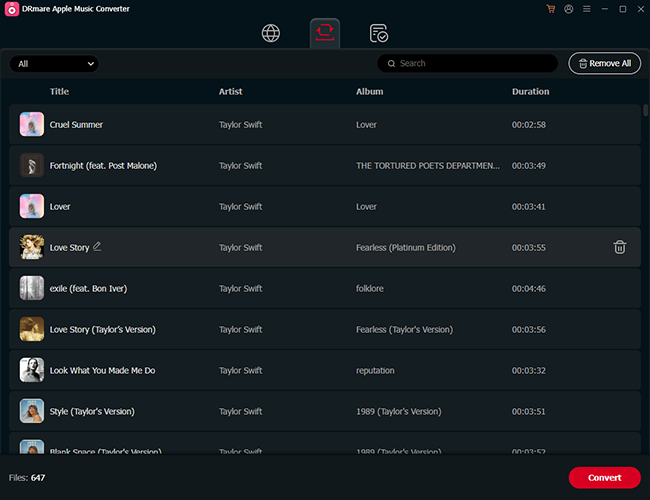This screenshot has width=650, height=500.
Task: Maximize the DRmare window
Action: point(623,9)
